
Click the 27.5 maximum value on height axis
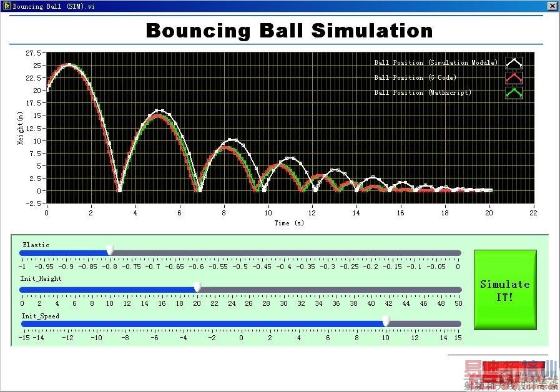tap(33, 53)
